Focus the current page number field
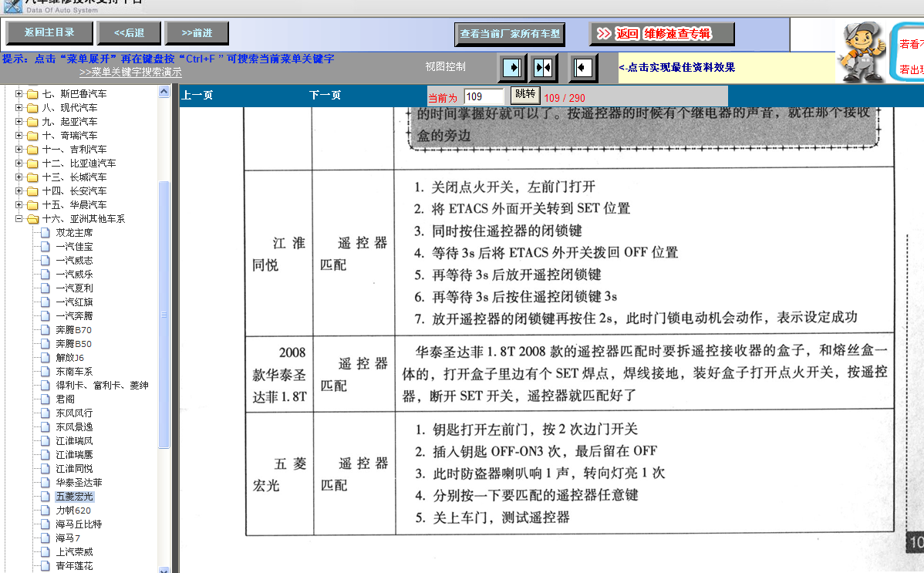Screen dimensions: 924x573 point(484,96)
